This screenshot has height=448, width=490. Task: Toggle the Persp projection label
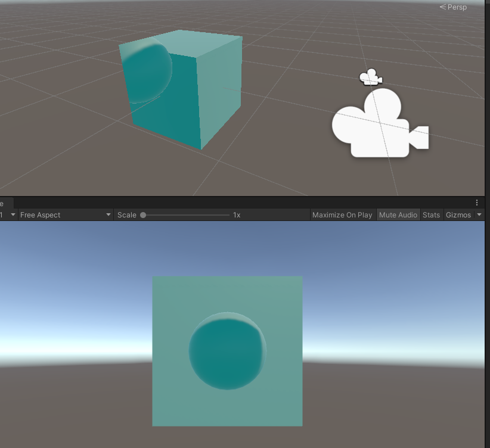(453, 7)
